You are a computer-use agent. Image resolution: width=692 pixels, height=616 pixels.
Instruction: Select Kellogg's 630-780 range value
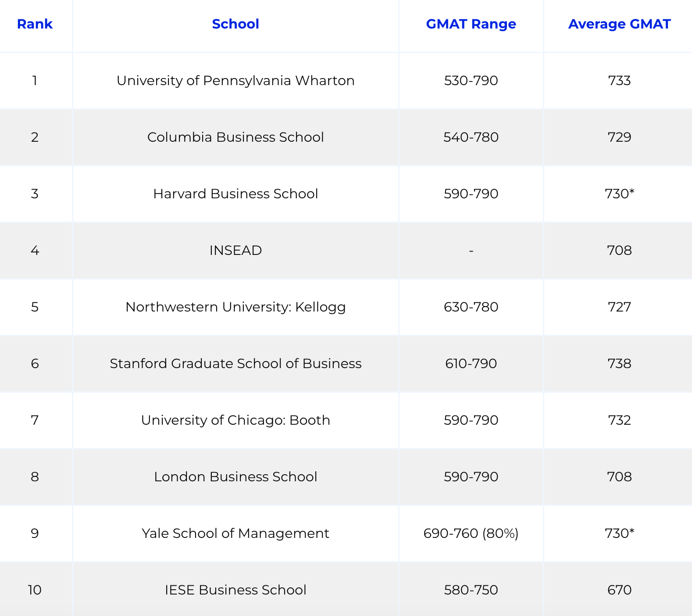click(x=471, y=307)
